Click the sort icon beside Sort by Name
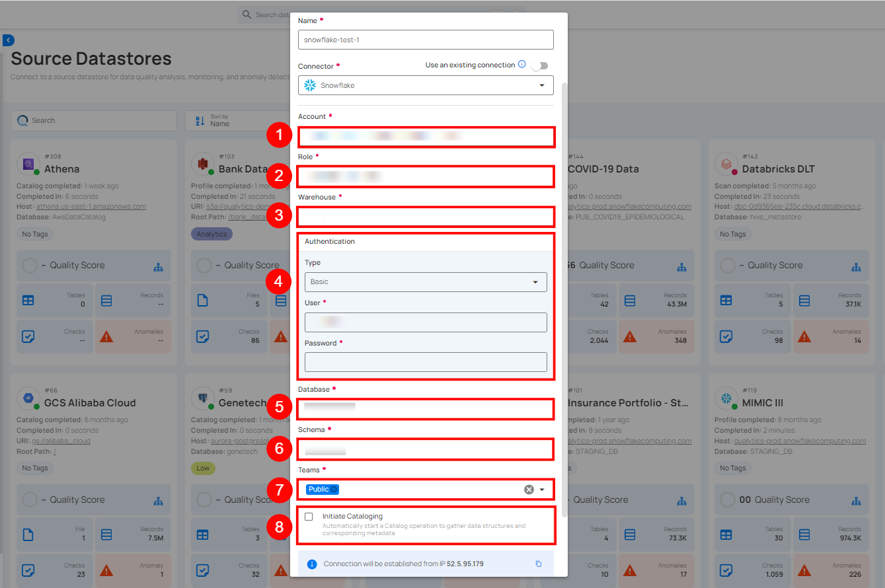The height and width of the screenshot is (588, 885). 200,120
